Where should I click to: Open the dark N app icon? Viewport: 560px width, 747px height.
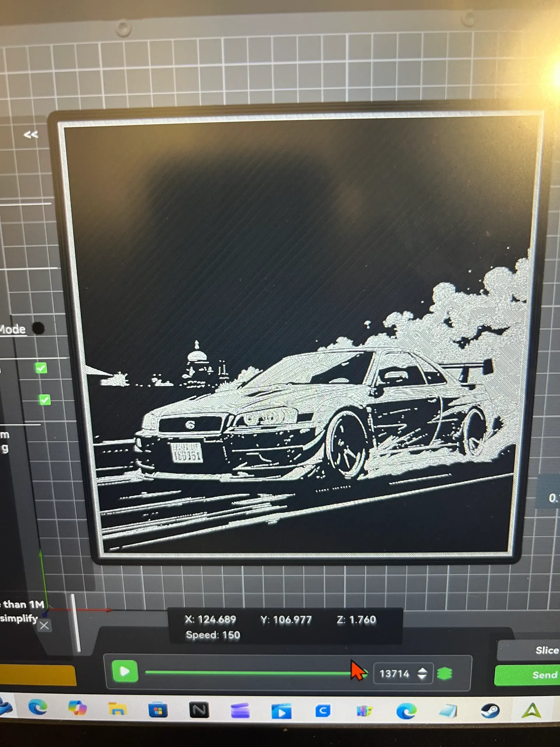pos(199,710)
